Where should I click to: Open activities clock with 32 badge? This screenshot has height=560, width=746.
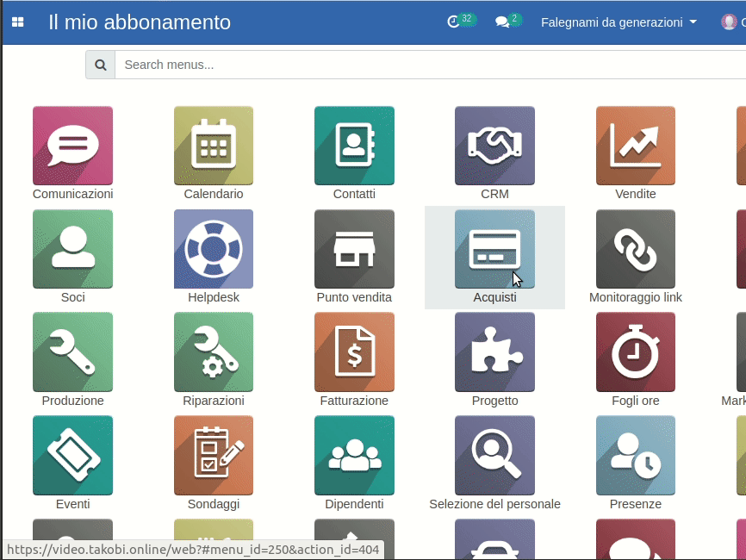[461, 21]
